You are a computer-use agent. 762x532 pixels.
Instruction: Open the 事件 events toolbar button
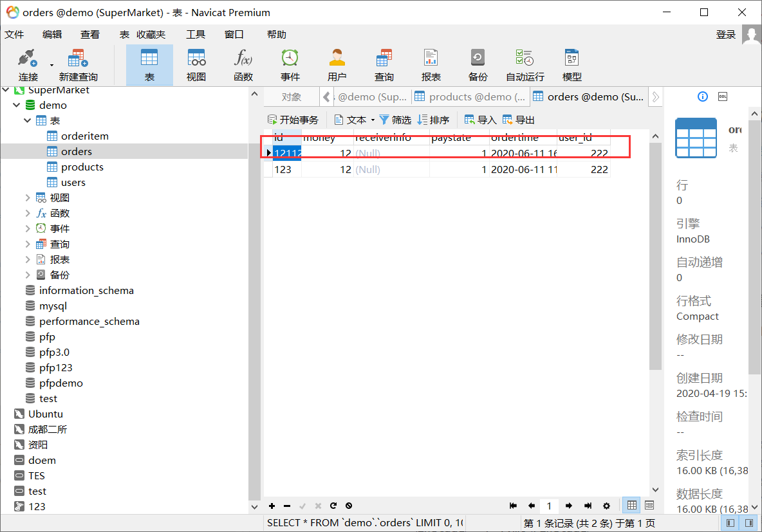(290, 65)
